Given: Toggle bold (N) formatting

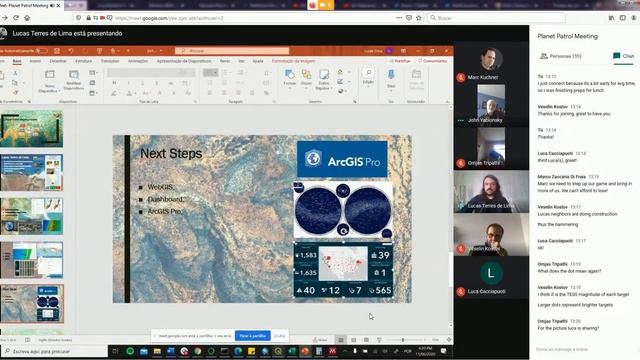Looking at the screenshot, I should (x=115, y=83).
